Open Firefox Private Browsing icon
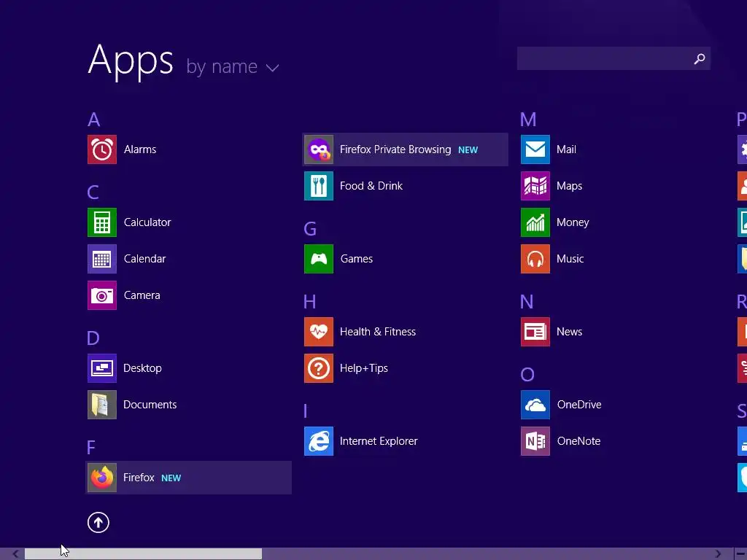The height and width of the screenshot is (560, 747). (319, 149)
